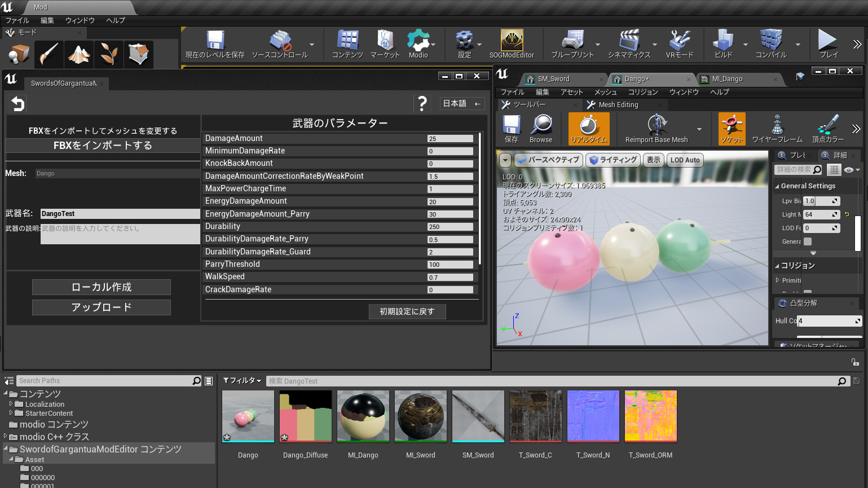868x488 pixels.
Task: Open the フィルタ filter dropdown
Action: click(242, 381)
